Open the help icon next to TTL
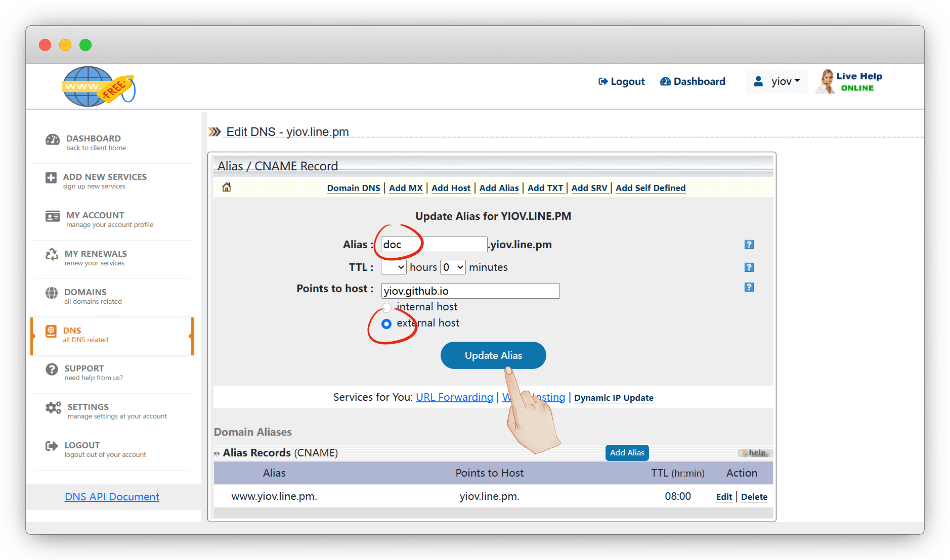950x560 pixels. pyautogui.click(x=749, y=267)
